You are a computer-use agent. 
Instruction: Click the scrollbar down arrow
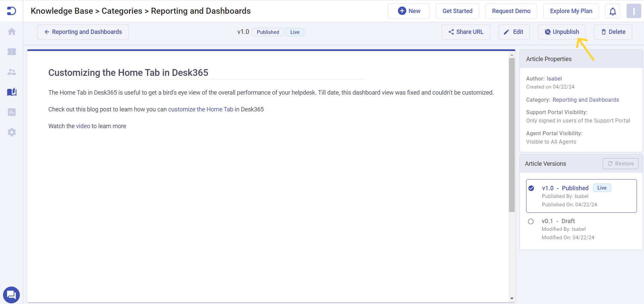point(512,298)
